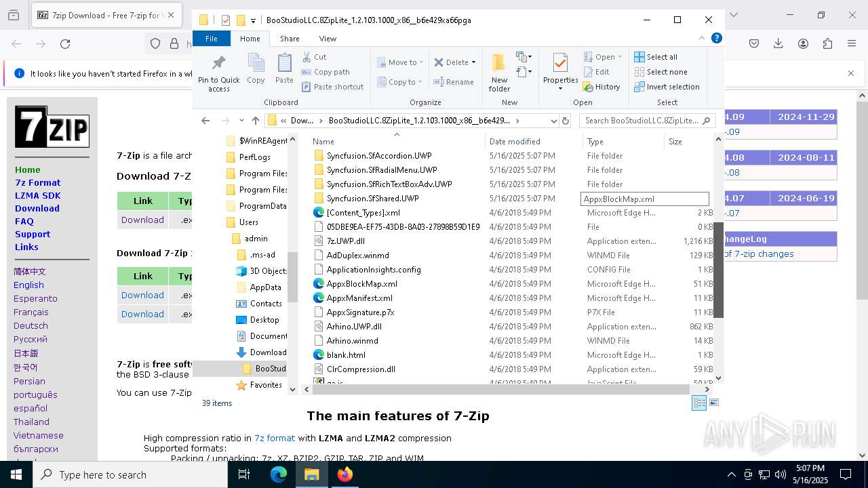The image size is (868, 488).
Task: Select 7z.UWP.dll file
Action: pos(346,241)
